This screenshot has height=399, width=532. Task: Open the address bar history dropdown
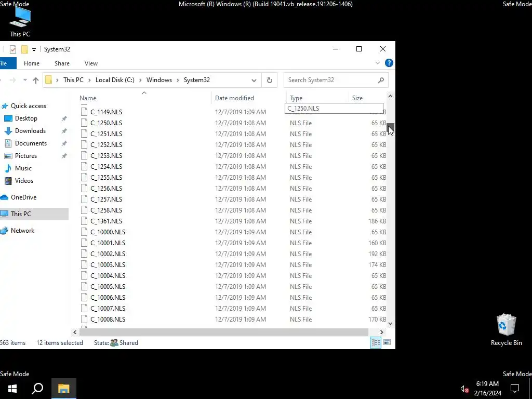pos(254,81)
